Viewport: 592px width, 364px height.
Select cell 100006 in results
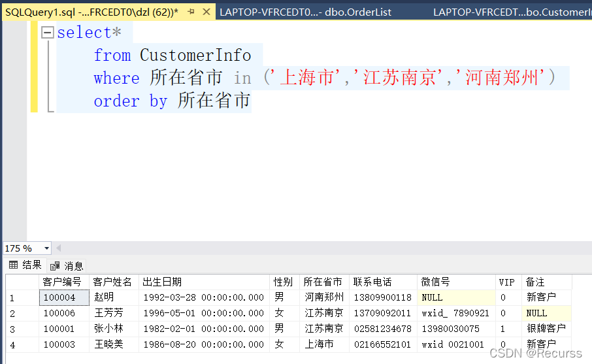(64, 313)
